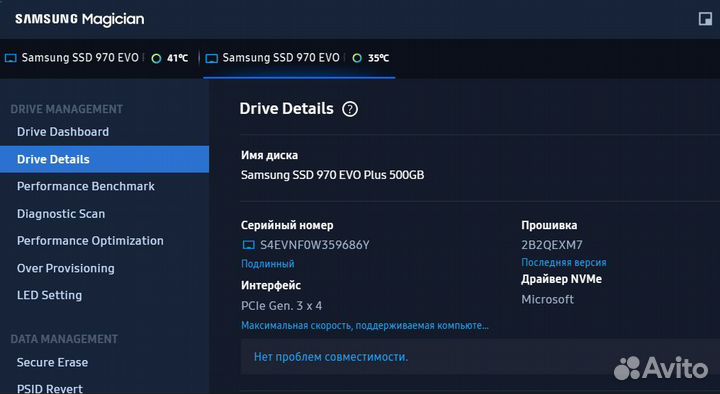This screenshot has width=720, height=394.
Task: Open LED Setting
Action: pyautogui.click(x=50, y=295)
